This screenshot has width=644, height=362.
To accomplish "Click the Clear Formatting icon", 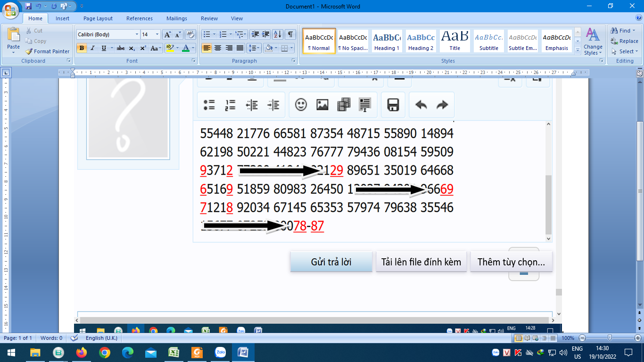I will point(190,34).
